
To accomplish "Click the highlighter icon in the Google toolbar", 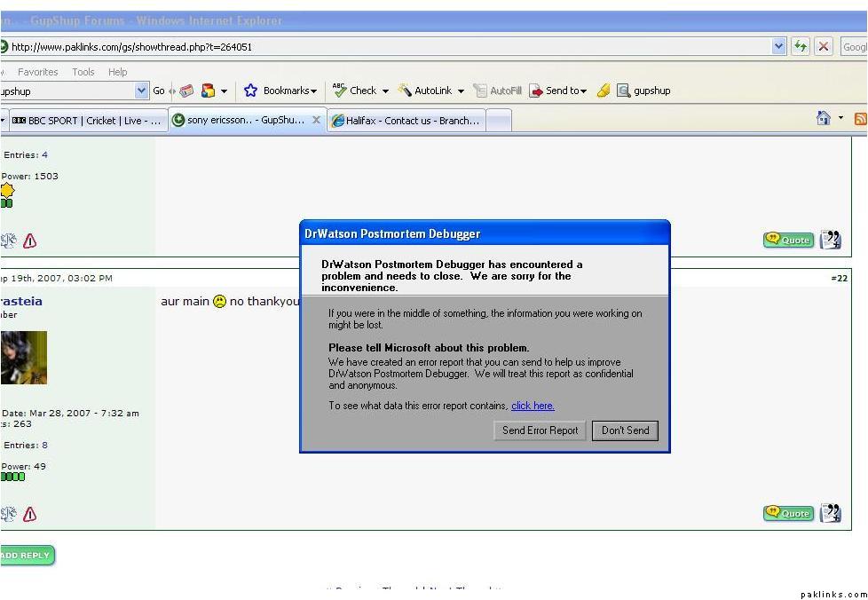I will 604,91.
